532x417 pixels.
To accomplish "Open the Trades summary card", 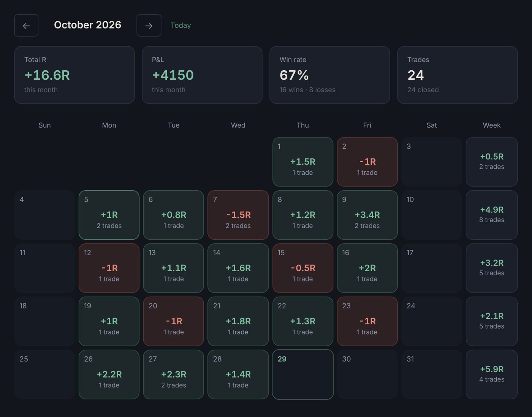I will click(458, 75).
